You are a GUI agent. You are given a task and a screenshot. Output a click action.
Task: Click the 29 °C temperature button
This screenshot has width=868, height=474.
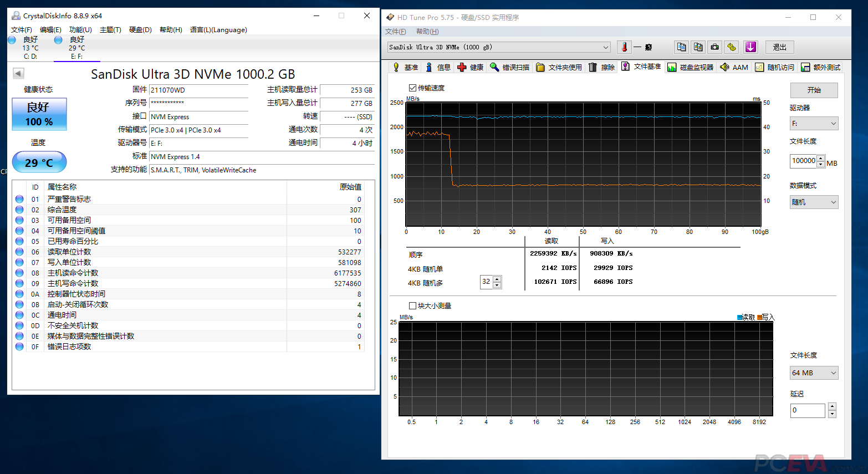coord(39,162)
